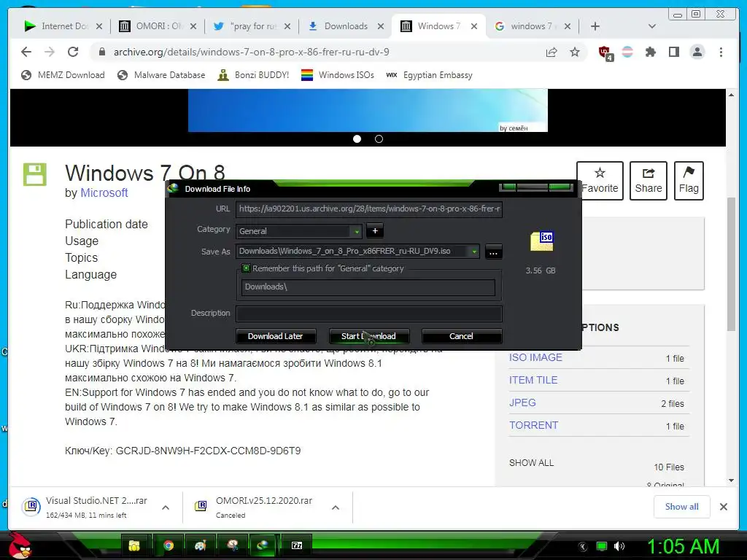Share this page from the address bar
This screenshot has width=747, height=560.
tap(551, 52)
